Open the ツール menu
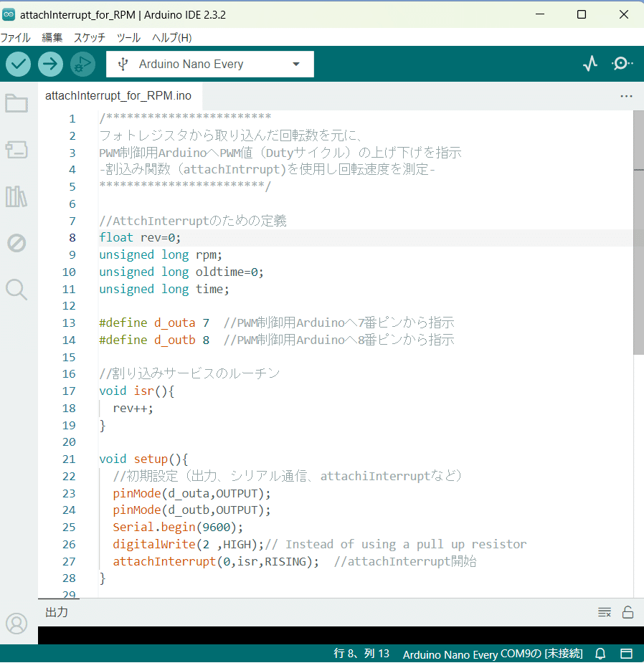Viewport: 644px width, 668px height. coord(128,38)
